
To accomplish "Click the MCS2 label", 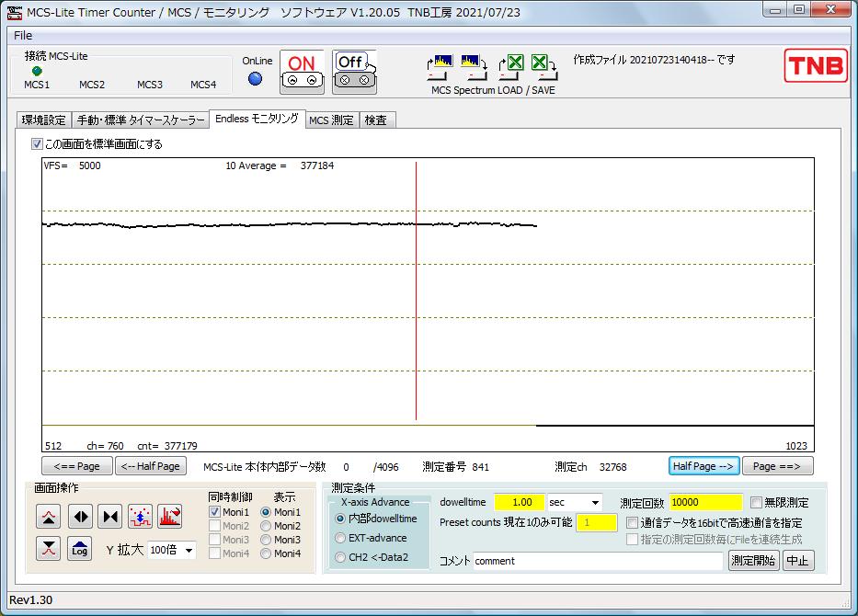I will [x=92, y=85].
